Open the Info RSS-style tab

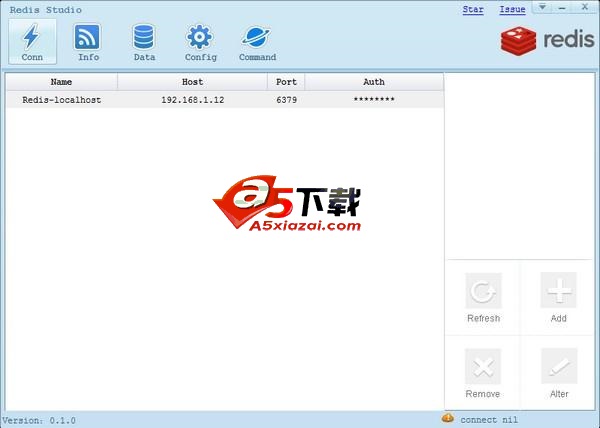point(88,42)
